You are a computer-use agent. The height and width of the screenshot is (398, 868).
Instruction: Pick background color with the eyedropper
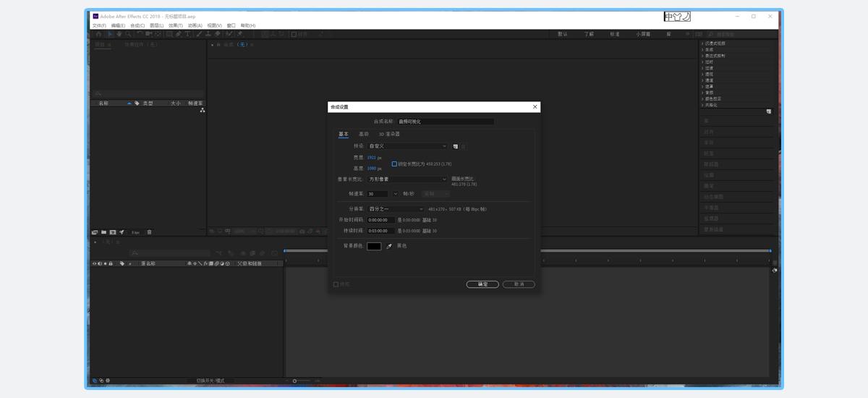click(389, 246)
